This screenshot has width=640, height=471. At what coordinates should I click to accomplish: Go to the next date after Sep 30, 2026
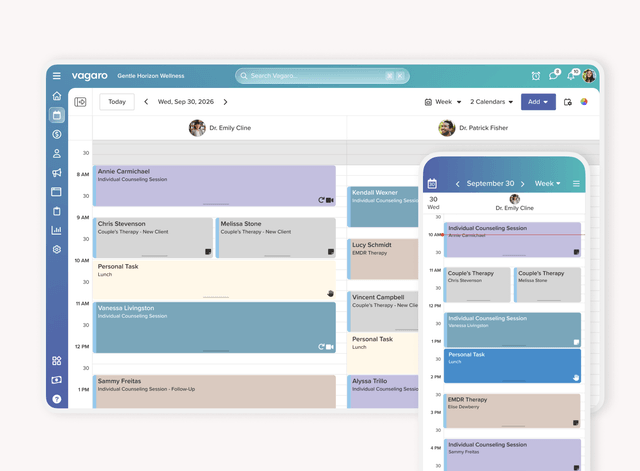225,102
